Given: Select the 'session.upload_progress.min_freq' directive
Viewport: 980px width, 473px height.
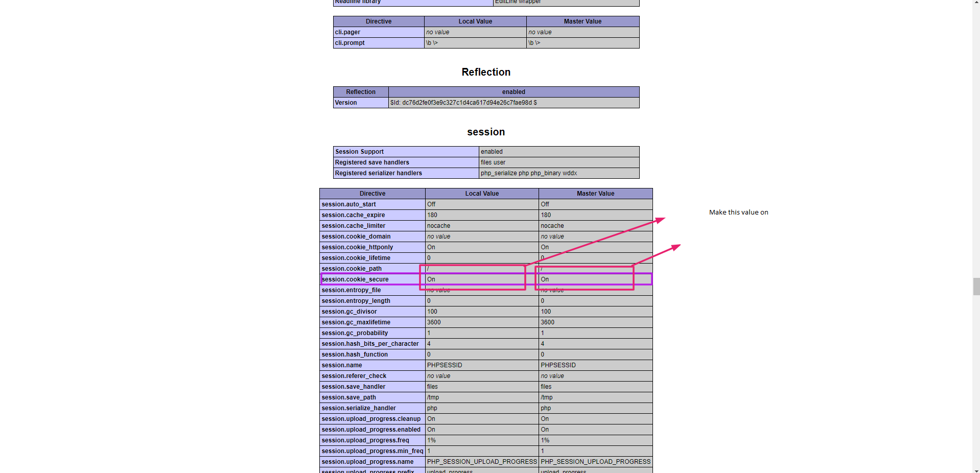Looking at the screenshot, I should click(372, 451).
